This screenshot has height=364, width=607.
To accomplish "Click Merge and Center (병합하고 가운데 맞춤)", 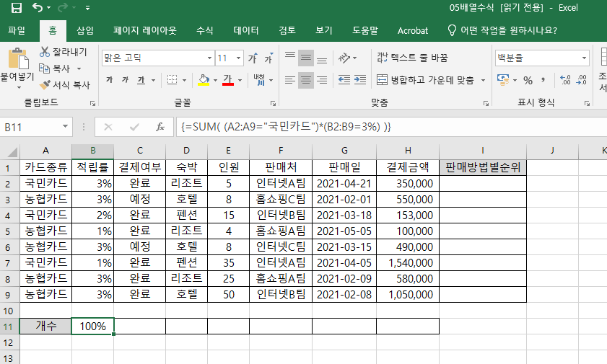I will (432, 80).
